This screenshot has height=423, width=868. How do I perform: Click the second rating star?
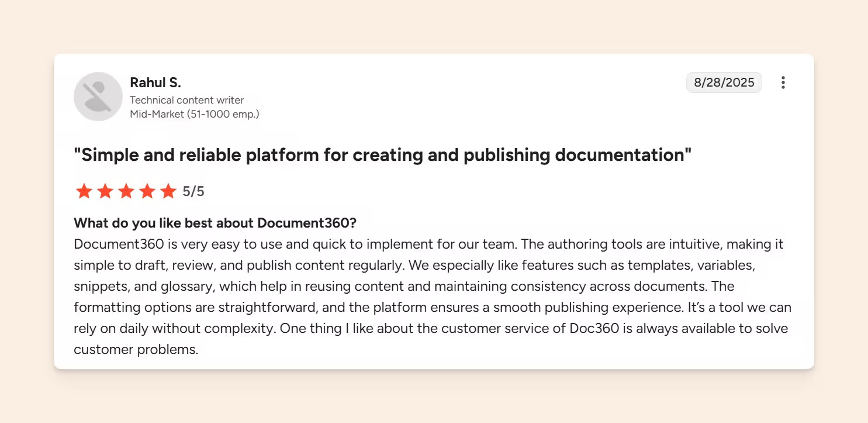point(105,191)
